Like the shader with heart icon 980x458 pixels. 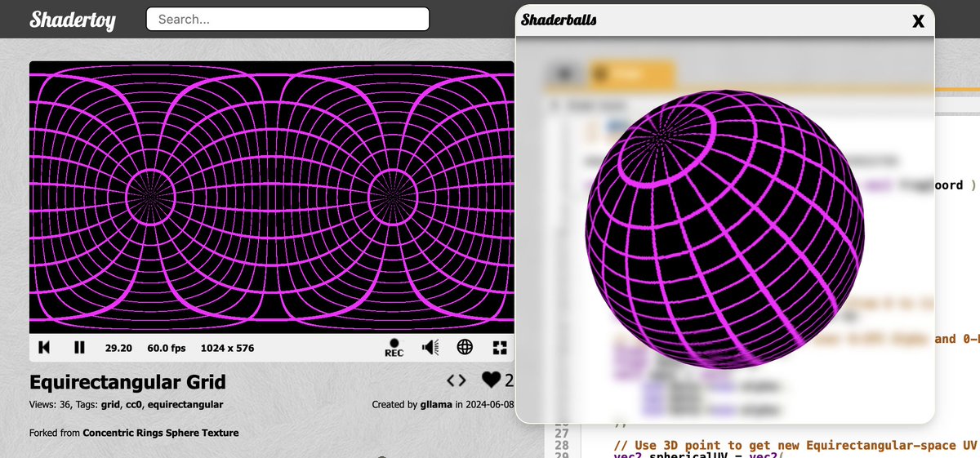(491, 380)
